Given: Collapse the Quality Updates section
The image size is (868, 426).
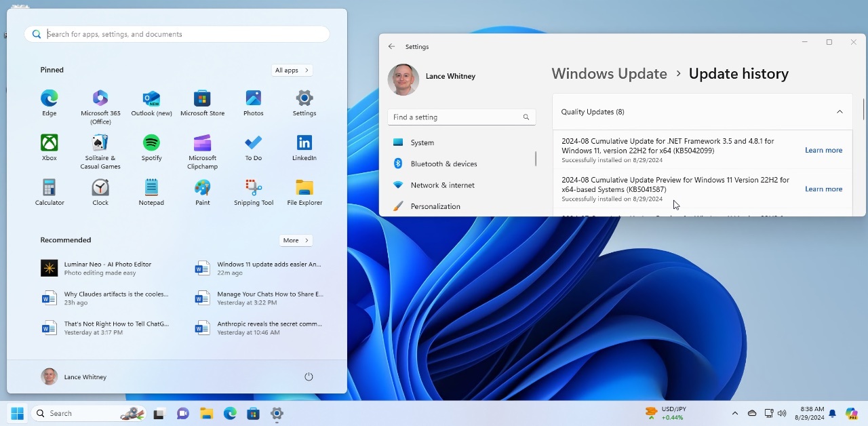Looking at the screenshot, I should coord(840,112).
